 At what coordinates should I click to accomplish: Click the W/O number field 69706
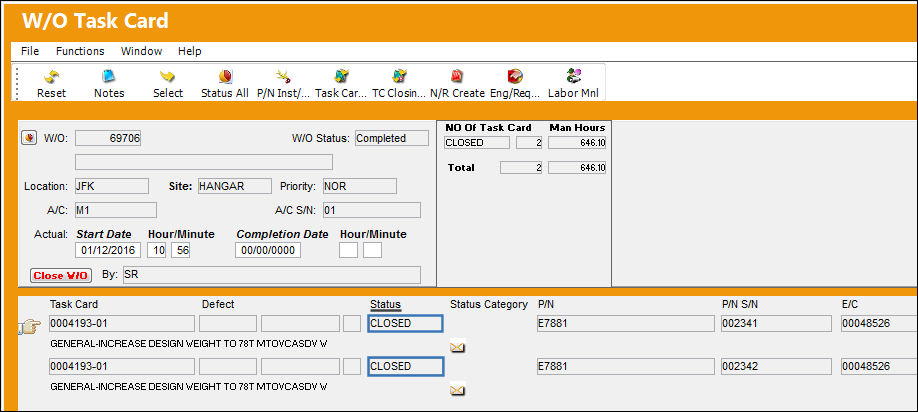(x=108, y=139)
